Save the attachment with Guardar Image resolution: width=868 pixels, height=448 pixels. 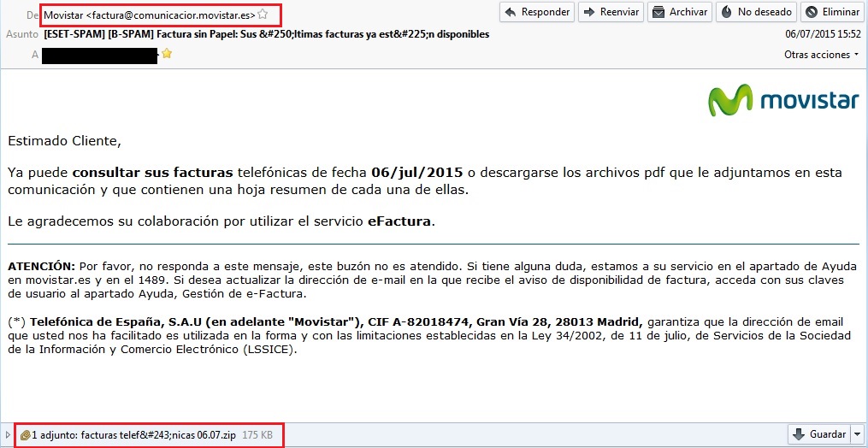[x=819, y=434]
